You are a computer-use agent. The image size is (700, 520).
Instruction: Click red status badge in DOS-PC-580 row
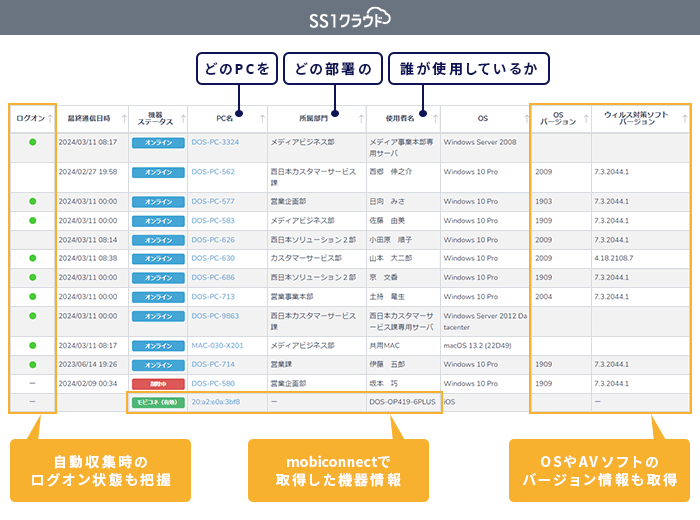(x=158, y=384)
